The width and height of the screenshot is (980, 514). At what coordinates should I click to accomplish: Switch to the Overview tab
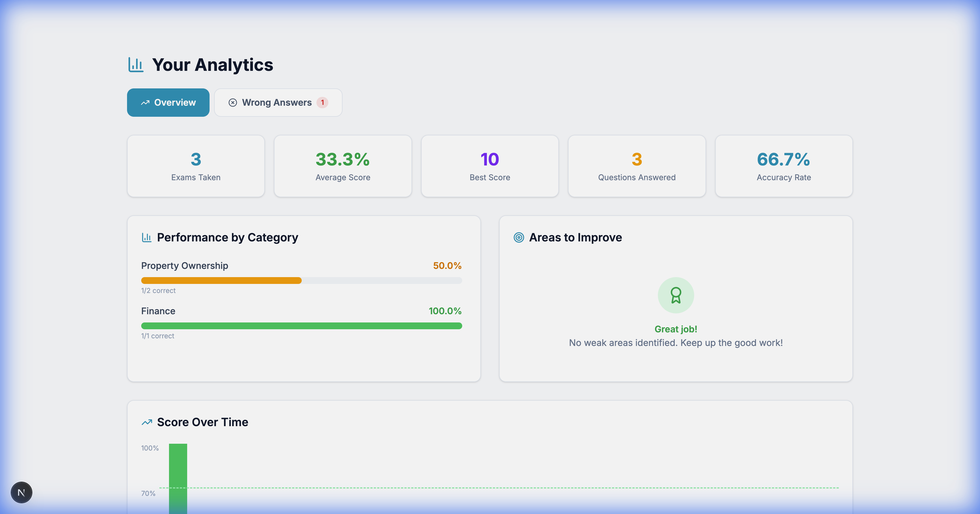(x=168, y=103)
